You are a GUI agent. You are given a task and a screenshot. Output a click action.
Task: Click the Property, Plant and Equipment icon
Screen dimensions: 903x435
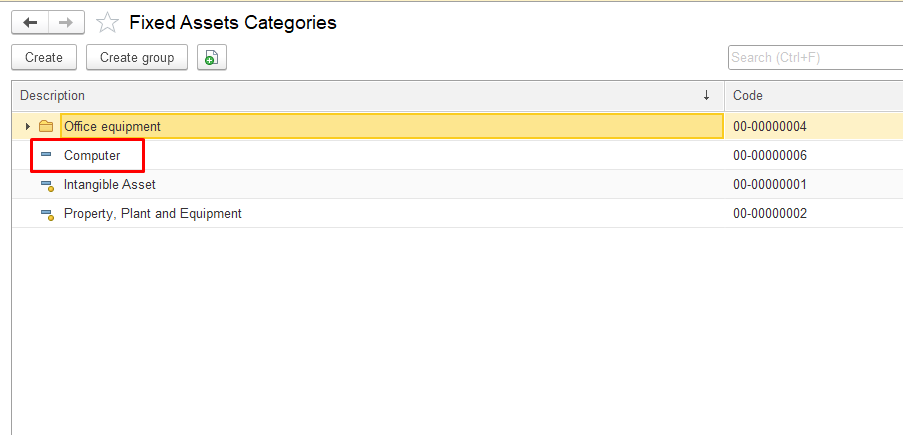(46, 214)
